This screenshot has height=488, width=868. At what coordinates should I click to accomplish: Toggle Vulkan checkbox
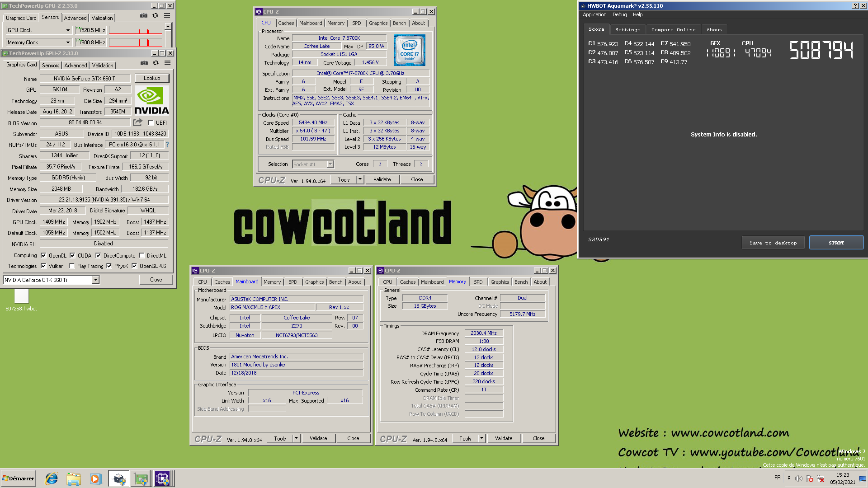tap(43, 266)
